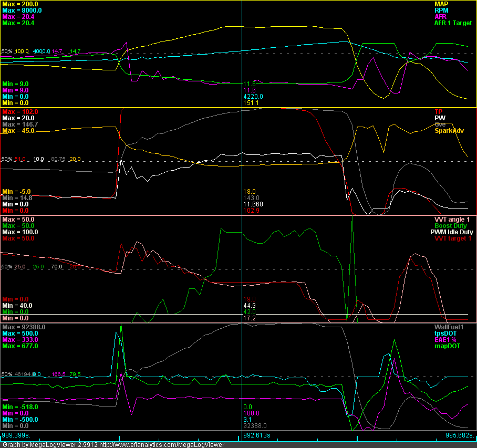477x448 pixels.
Task: Select the SparkAdv legend label
Action: click(x=449, y=130)
